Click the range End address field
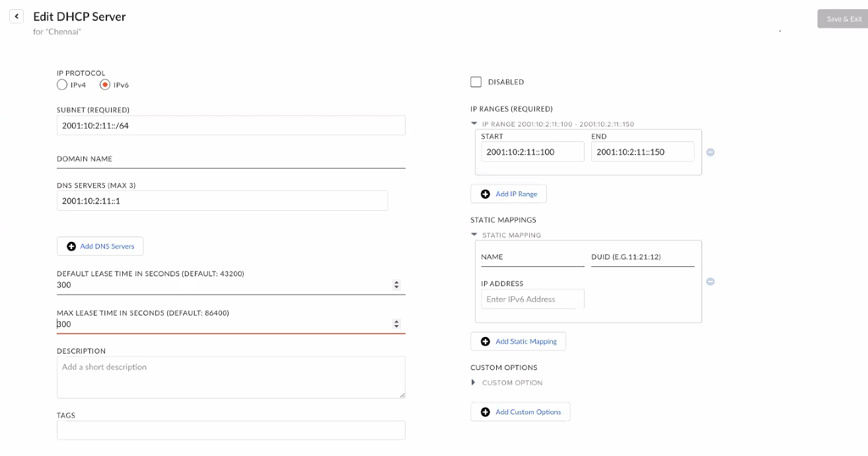Image resolution: width=868 pixels, height=456 pixels. 643,152
